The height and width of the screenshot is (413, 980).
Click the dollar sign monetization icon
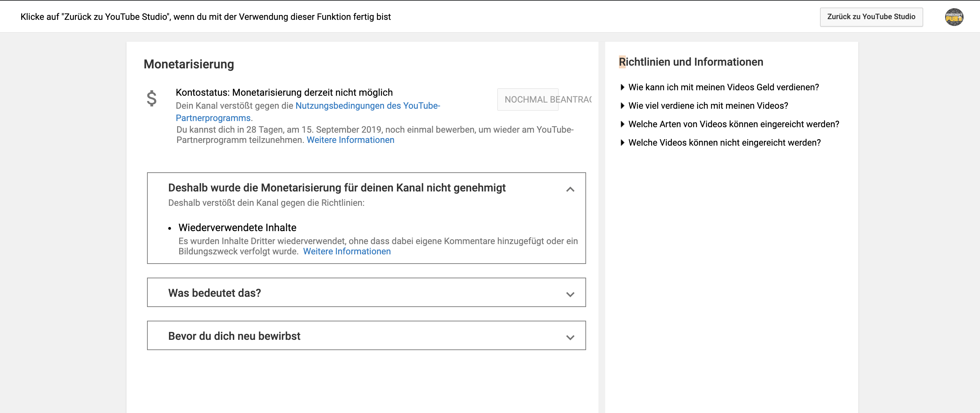(151, 98)
